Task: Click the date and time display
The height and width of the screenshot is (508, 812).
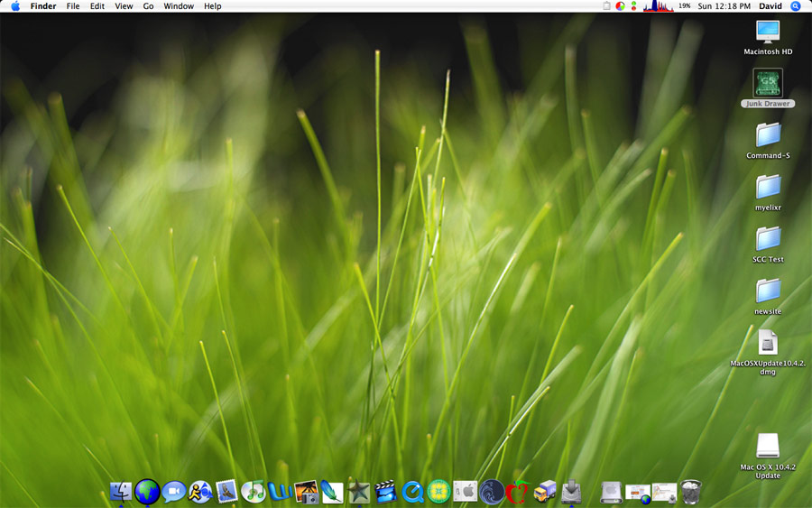Action: (724, 6)
